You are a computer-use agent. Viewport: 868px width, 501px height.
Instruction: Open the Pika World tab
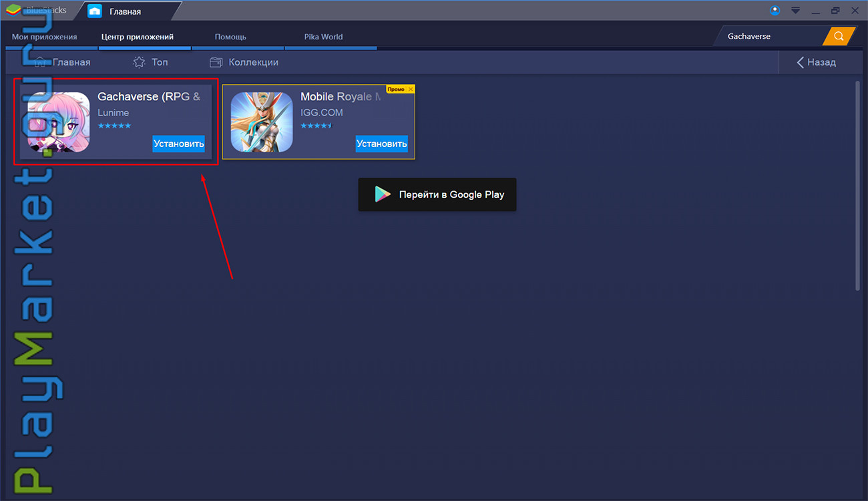pos(323,37)
